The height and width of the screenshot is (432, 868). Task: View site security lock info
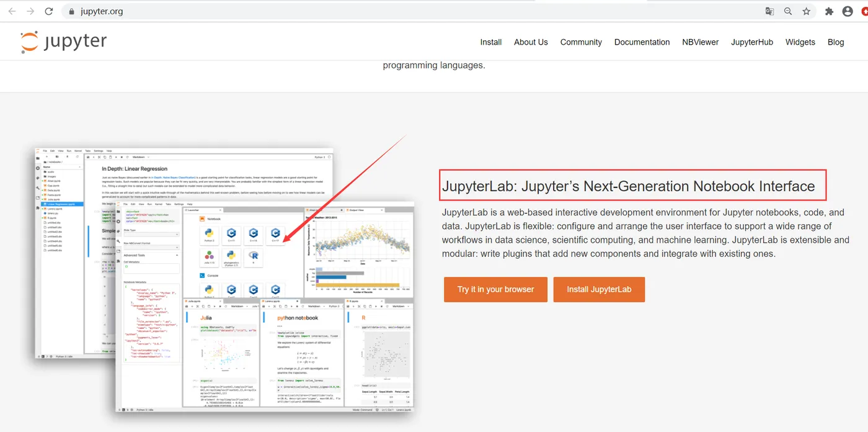click(72, 11)
